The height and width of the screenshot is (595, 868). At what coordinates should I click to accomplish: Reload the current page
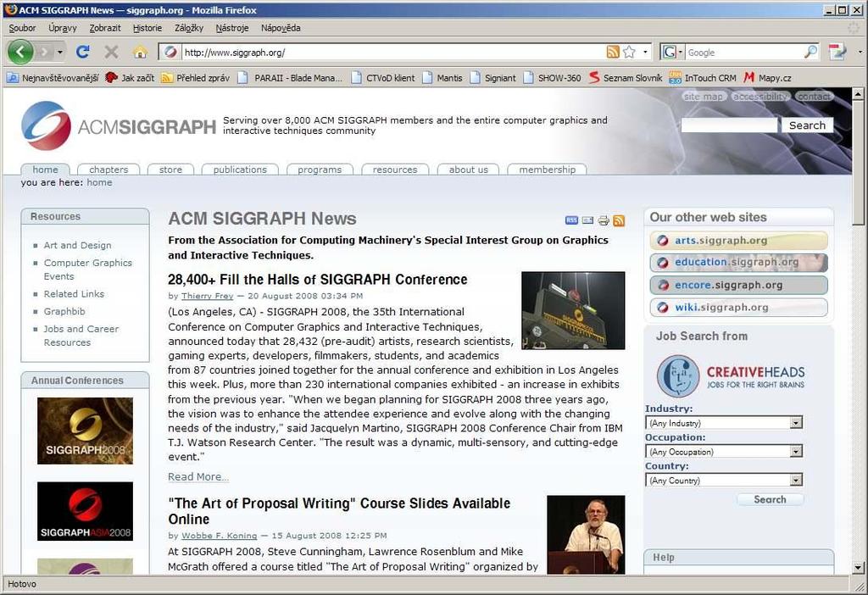pyautogui.click(x=83, y=52)
